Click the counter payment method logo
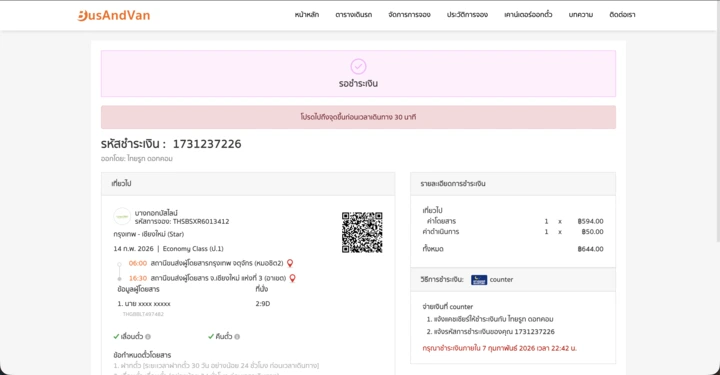 click(479, 280)
